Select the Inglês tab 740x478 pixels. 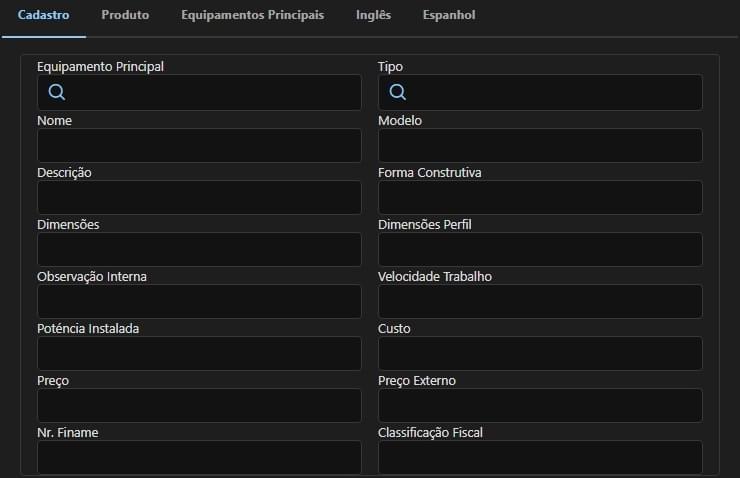click(x=373, y=16)
